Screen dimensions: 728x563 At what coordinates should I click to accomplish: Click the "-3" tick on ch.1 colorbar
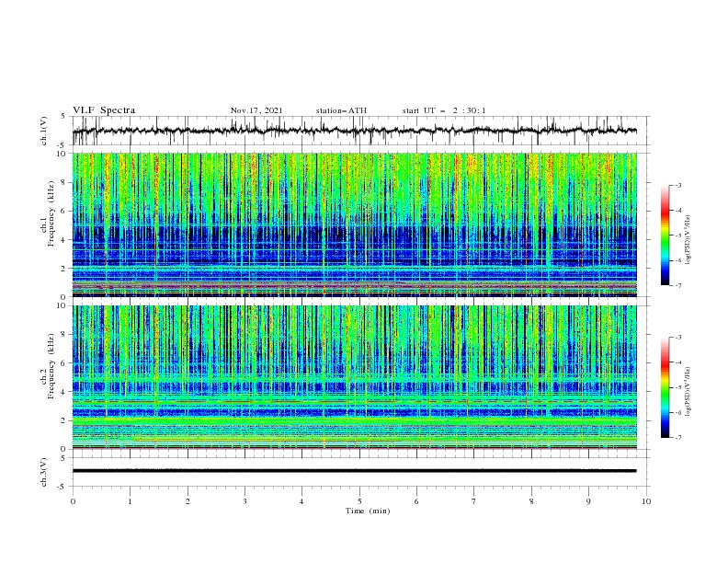678,185
